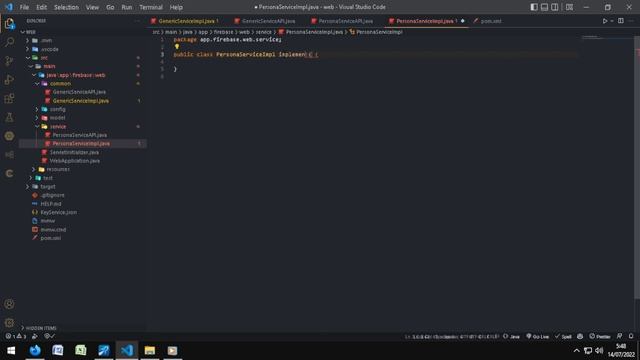The height and width of the screenshot is (360, 640).
Task: Split the editor to the right
Action: click(x=621, y=21)
